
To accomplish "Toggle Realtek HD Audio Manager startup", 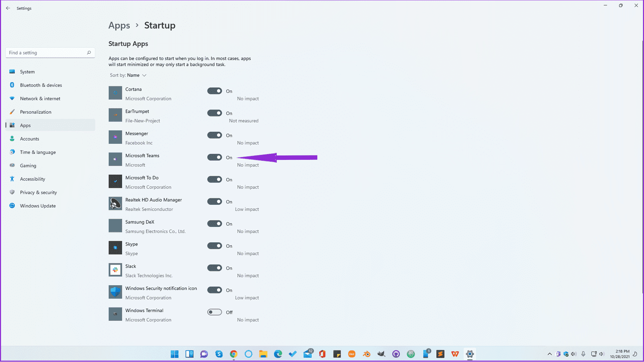I will tap(215, 202).
